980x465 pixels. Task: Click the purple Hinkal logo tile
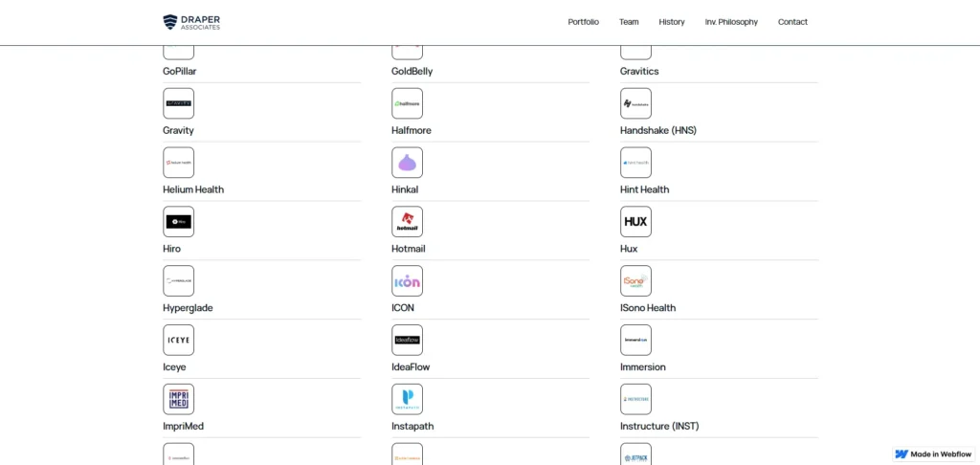408,163
